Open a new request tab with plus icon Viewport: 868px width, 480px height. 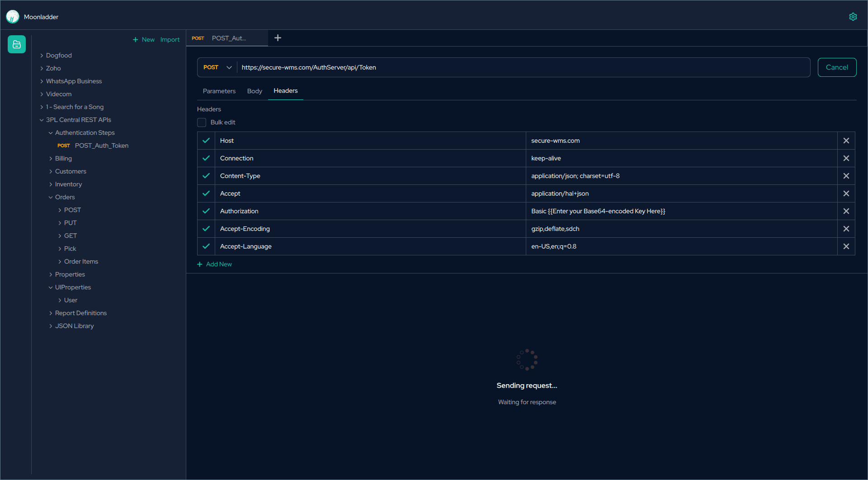click(x=278, y=38)
